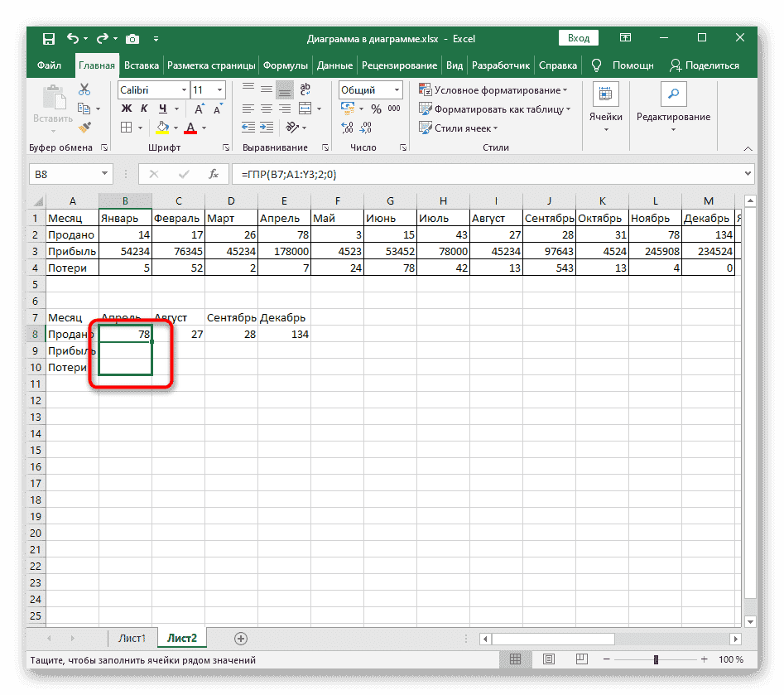The width and height of the screenshot is (784, 695).
Task: Open the font name Calibri dropdown
Action: coord(183,89)
